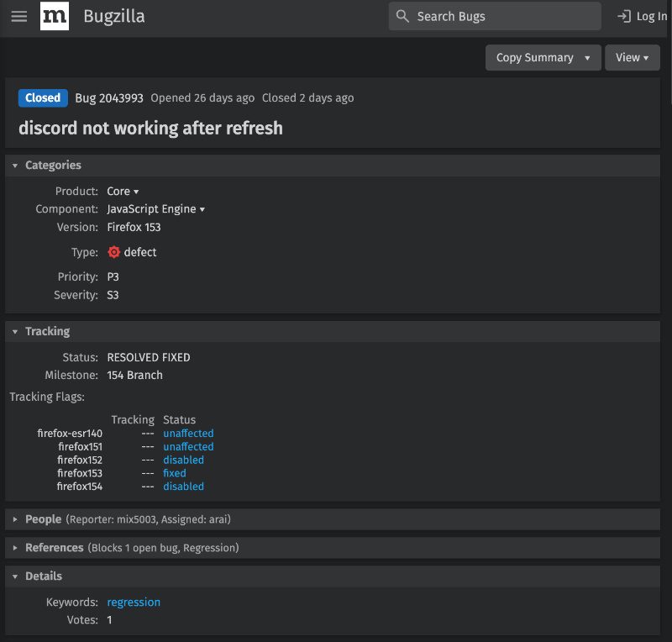Click the '154 Branch' milestone value
This screenshot has width=672, height=642.
pyautogui.click(x=134, y=376)
